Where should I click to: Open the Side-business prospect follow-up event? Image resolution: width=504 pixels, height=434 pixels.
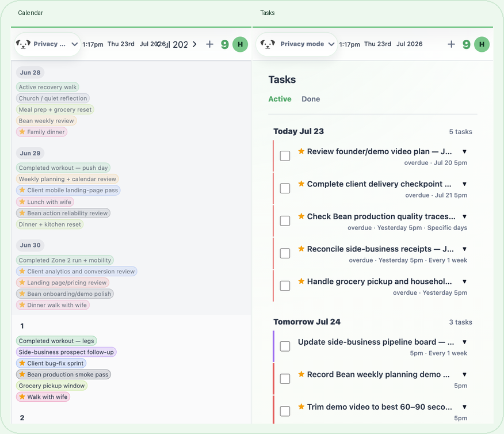66,352
